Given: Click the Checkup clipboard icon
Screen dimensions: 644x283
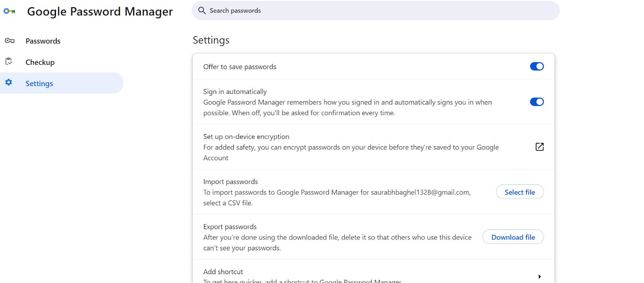Looking at the screenshot, I should click(9, 62).
